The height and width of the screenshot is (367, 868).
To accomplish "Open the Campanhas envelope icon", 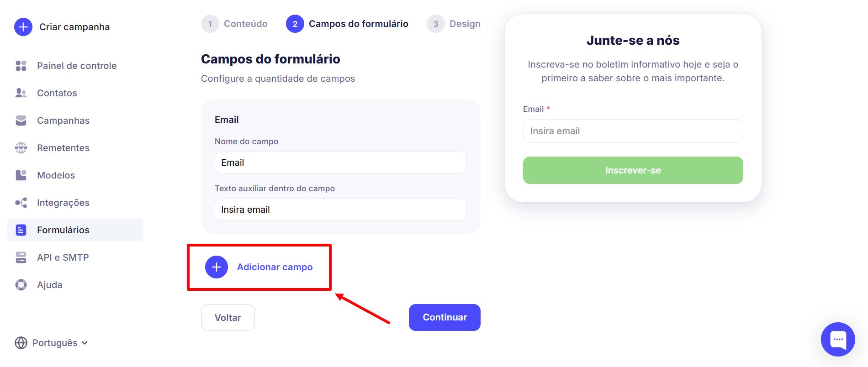I will [x=21, y=121].
